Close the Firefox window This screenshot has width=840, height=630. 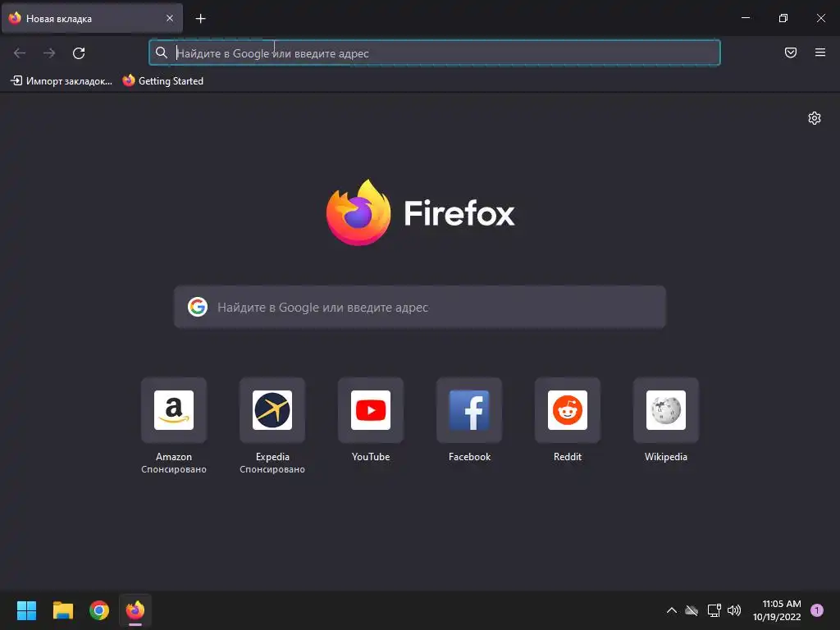(820, 18)
